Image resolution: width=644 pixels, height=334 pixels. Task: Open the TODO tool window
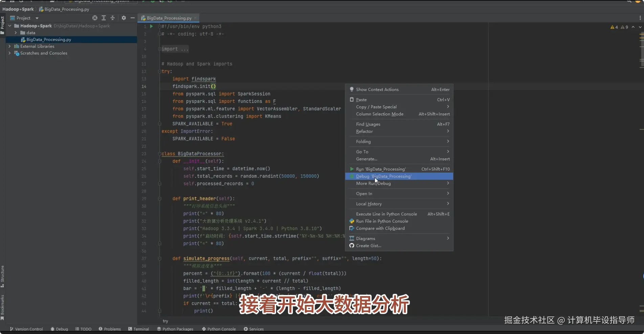point(83,329)
